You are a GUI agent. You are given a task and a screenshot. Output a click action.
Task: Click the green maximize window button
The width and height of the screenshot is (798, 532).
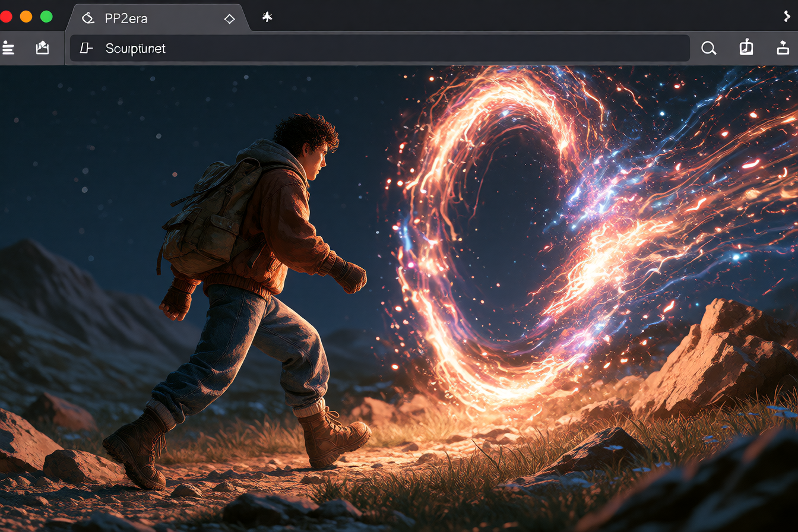point(46,17)
